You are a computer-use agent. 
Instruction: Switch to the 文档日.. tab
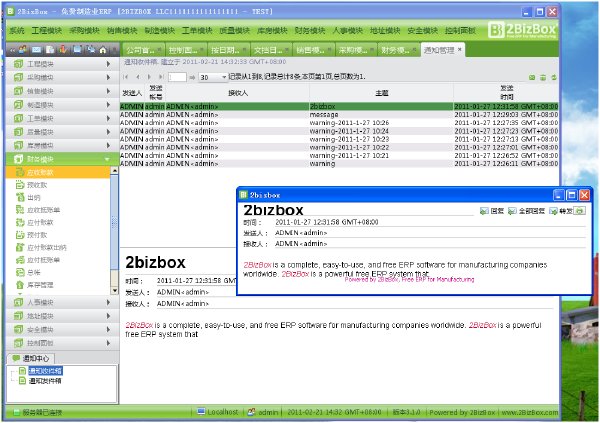271,50
